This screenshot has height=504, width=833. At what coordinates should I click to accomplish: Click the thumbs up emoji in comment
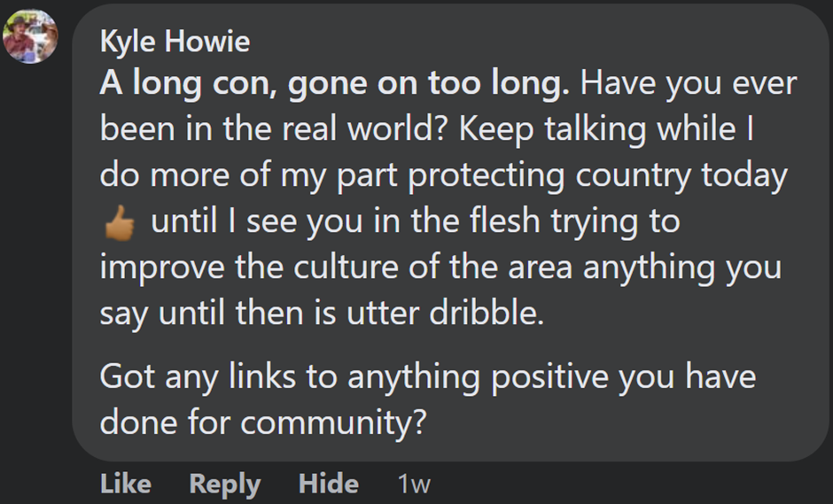(x=118, y=223)
